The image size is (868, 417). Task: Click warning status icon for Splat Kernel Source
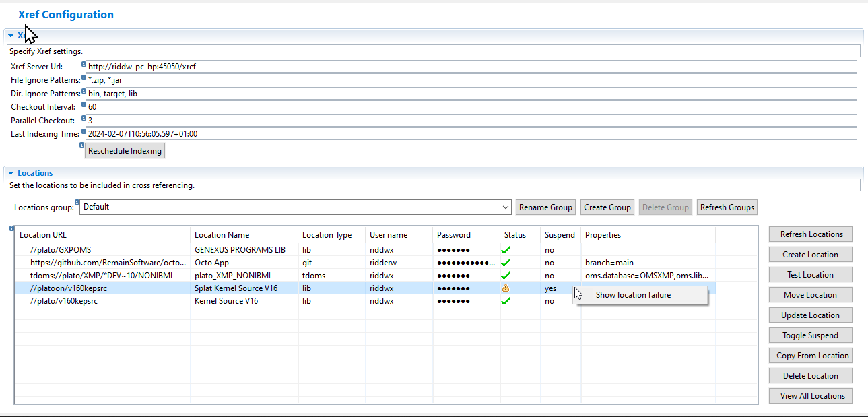click(x=506, y=288)
